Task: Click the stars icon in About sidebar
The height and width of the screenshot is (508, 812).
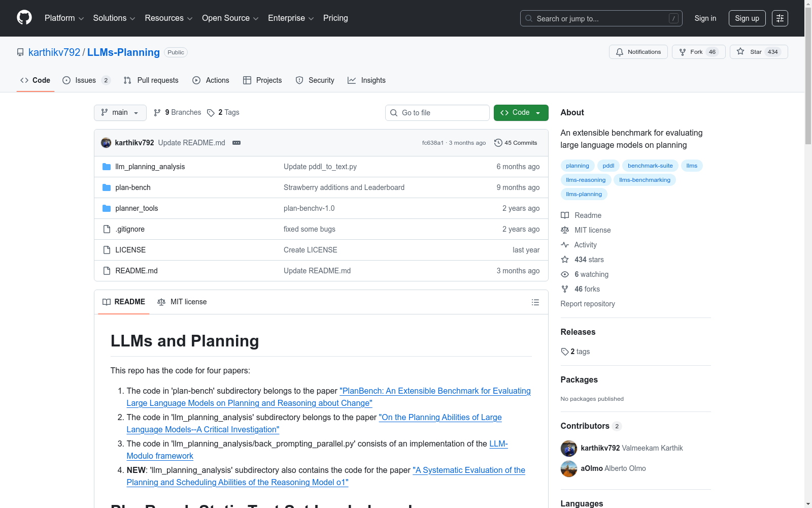Action: tap(565, 260)
